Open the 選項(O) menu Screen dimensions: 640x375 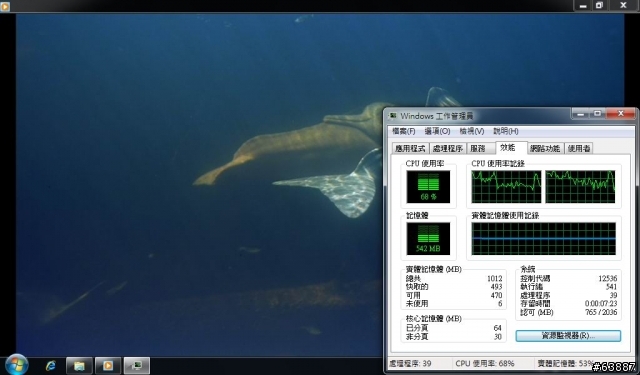coord(437,131)
